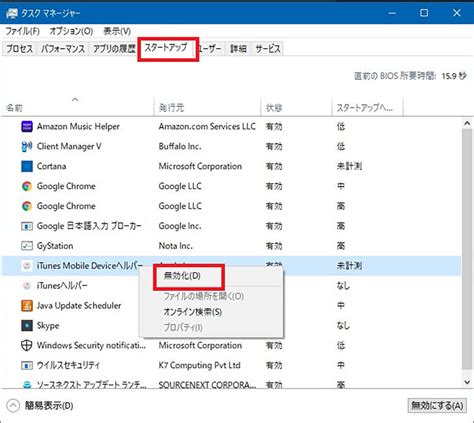Image resolution: width=474 pixels, height=423 pixels.
Task: Click the GyStation checkmark icon
Action: tap(27, 246)
